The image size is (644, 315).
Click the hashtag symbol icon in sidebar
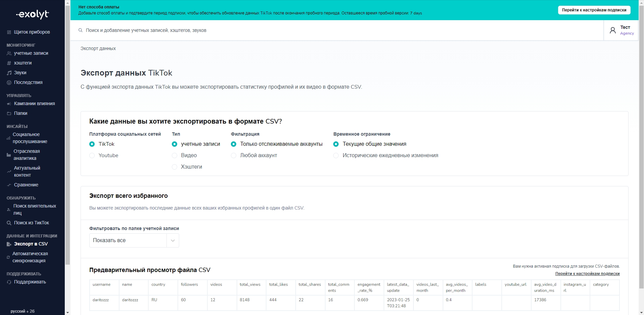click(x=9, y=63)
